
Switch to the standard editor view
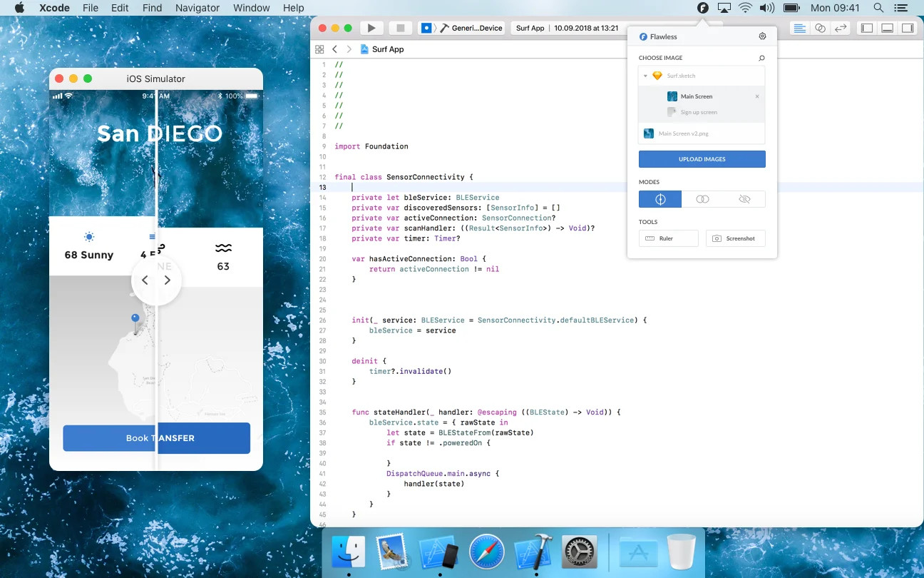(x=800, y=28)
